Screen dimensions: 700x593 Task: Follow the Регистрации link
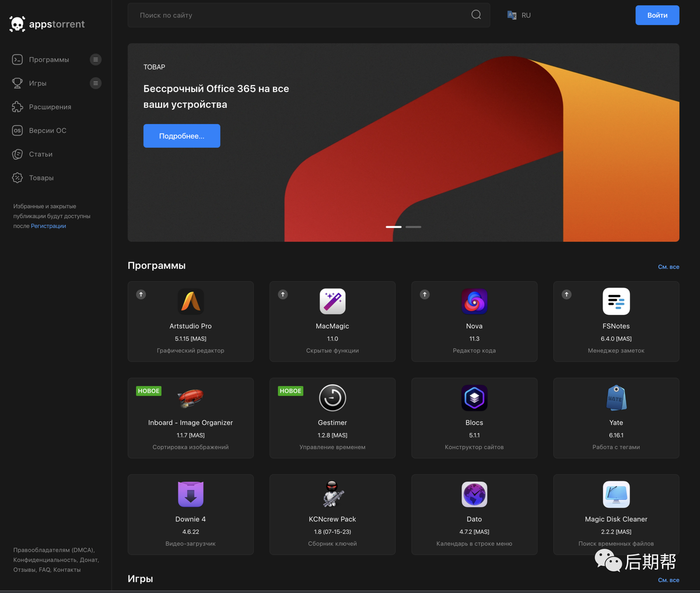48,226
